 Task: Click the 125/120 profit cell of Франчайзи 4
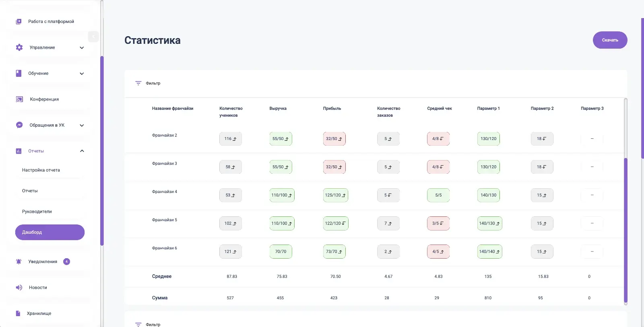pos(336,195)
